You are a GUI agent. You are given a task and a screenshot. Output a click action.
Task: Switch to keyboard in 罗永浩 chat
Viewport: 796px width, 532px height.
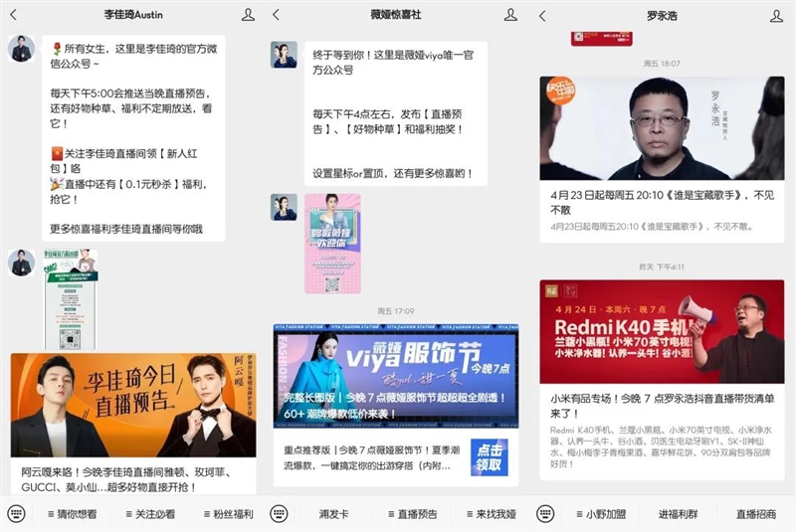tap(545, 514)
